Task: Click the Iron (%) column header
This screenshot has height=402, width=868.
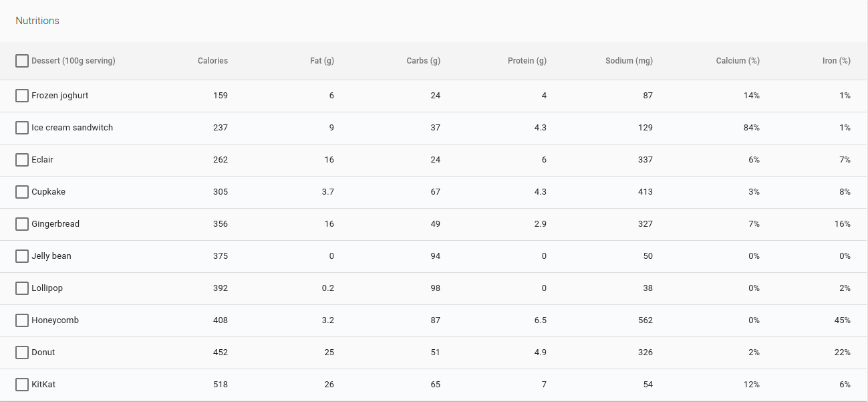Action: coord(836,61)
